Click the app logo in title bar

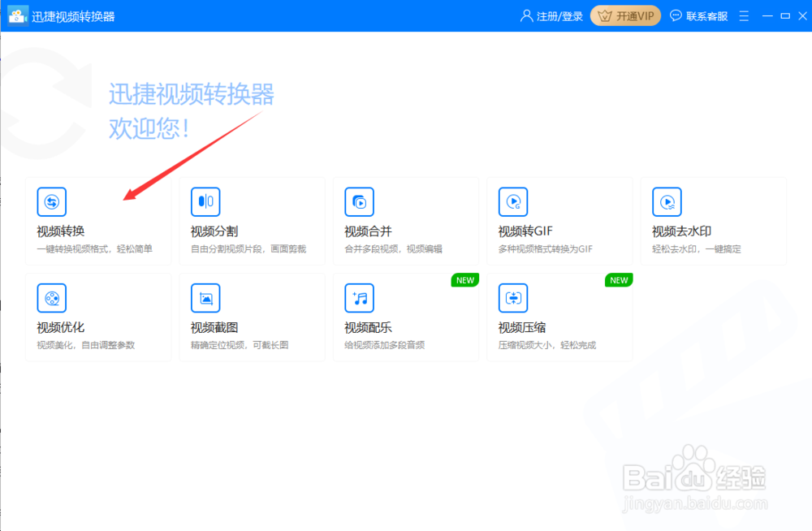(x=18, y=15)
